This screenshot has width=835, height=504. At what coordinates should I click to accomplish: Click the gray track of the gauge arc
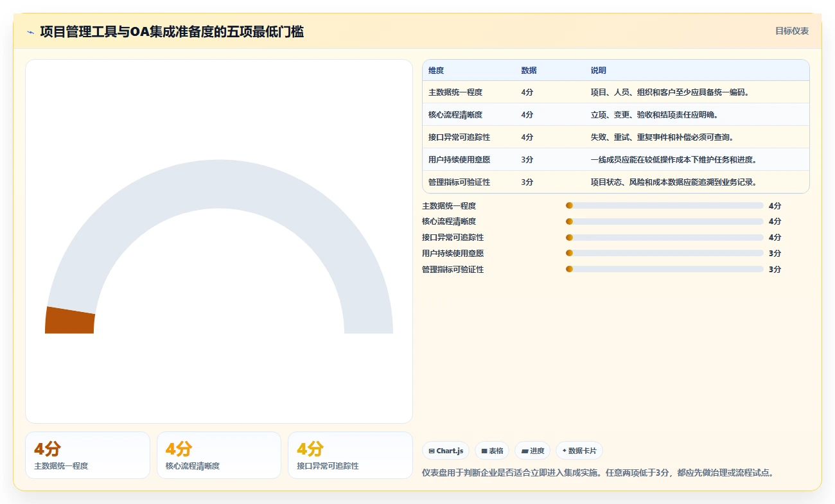pyautogui.click(x=218, y=183)
